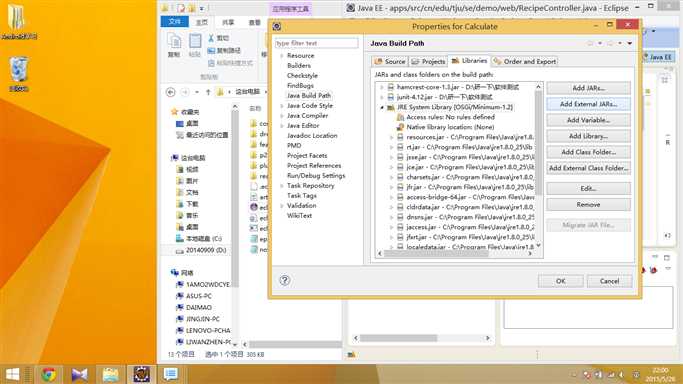Click the status icon at Eclipse bottom-left
683x384 pixels.
click(x=351, y=355)
